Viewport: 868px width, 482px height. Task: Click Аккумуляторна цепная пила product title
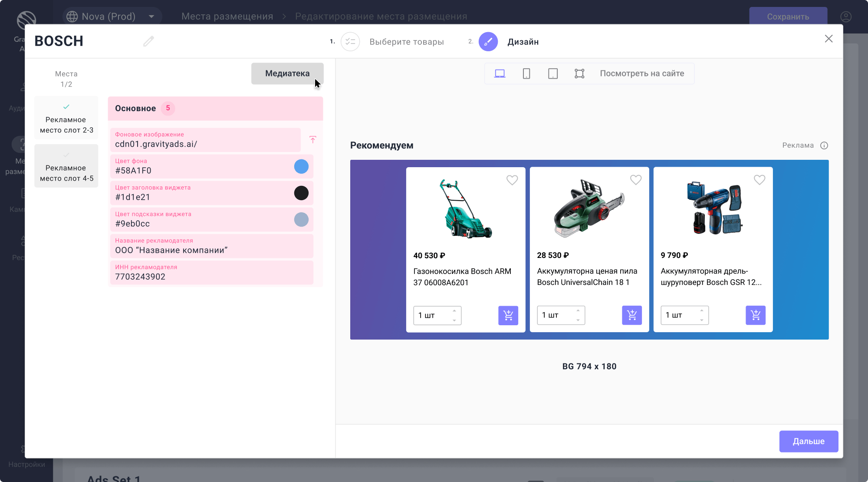coord(587,277)
